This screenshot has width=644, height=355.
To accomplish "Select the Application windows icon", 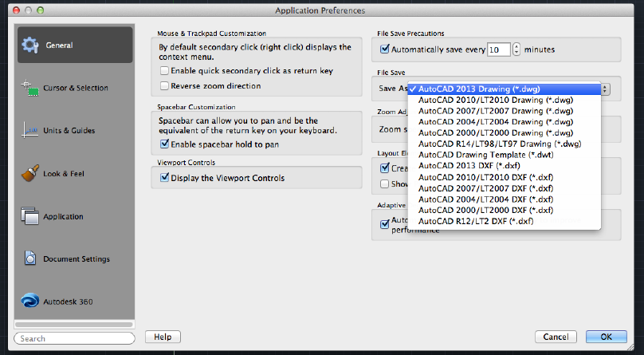I will click(x=29, y=216).
